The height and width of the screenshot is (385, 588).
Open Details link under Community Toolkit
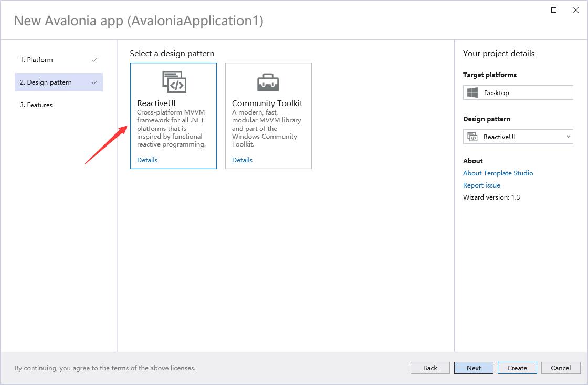pos(242,160)
